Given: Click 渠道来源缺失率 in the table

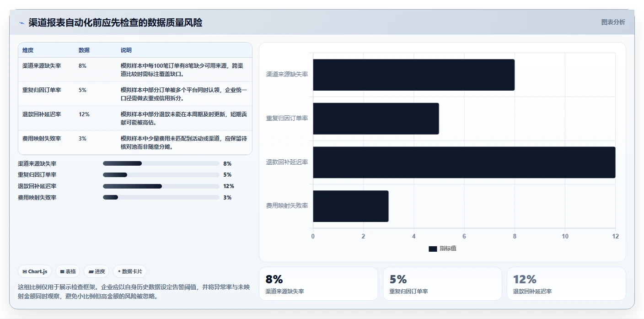Looking at the screenshot, I should coord(42,66).
